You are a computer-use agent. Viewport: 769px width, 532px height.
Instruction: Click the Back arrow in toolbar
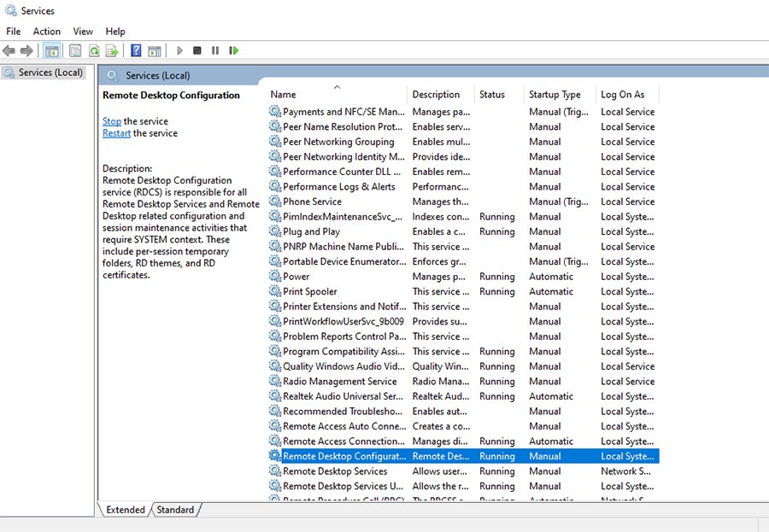point(9,51)
